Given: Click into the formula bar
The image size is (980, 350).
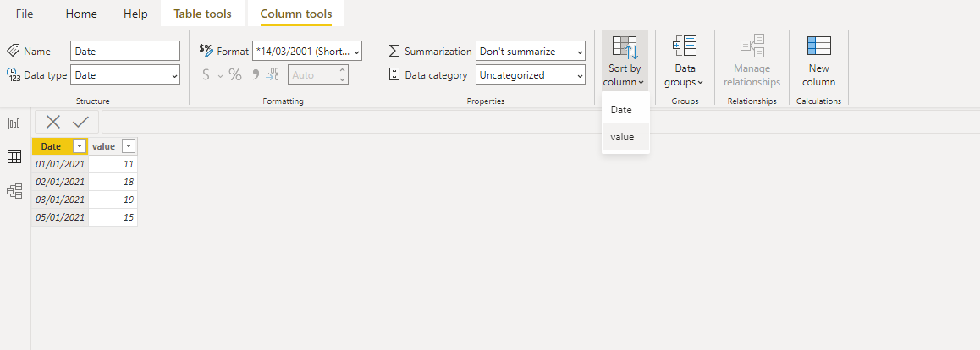Looking at the screenshot, I should 540,122.
